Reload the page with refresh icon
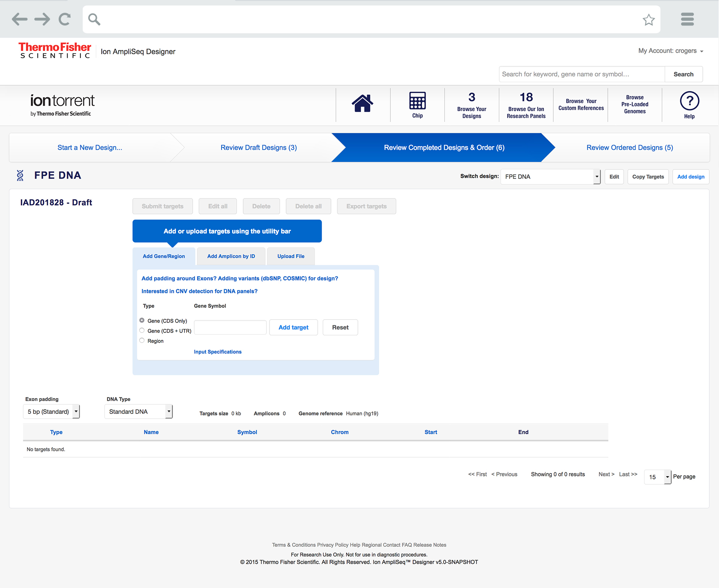The image size is (719, 588). pyautogui.click(x=65, y=19)
